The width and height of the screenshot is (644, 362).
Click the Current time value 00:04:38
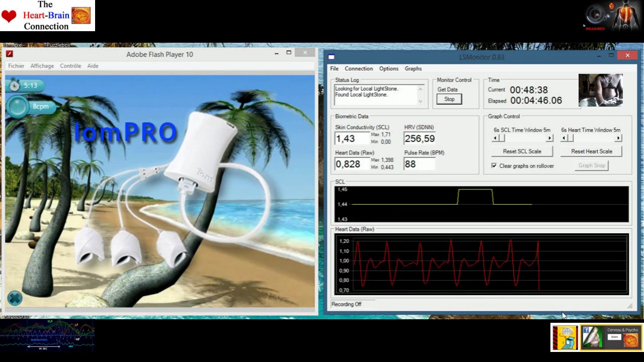[x=528, y=90]
